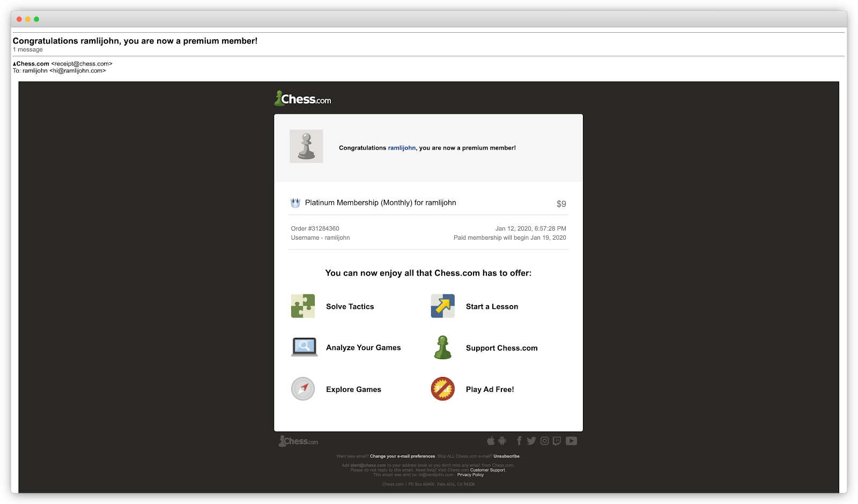The width and height of the screenshot is (858, 504).
Task: Click the ramlijohn username link in banner
Action: pyautogui.click(x=402, y=148)
